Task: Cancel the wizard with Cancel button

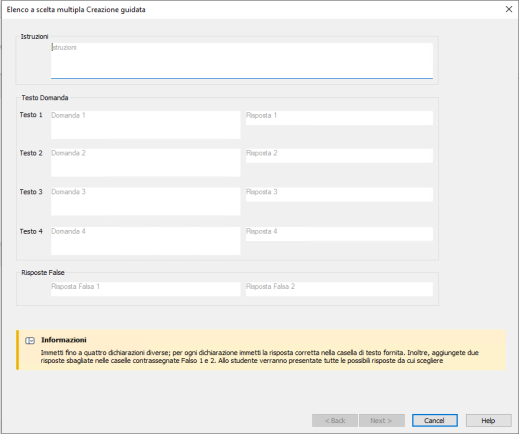Action: (435, 420)
